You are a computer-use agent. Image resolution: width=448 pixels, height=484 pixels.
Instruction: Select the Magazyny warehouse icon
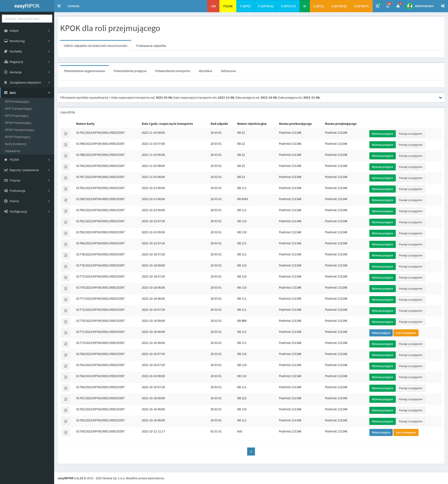pos(6,62)
